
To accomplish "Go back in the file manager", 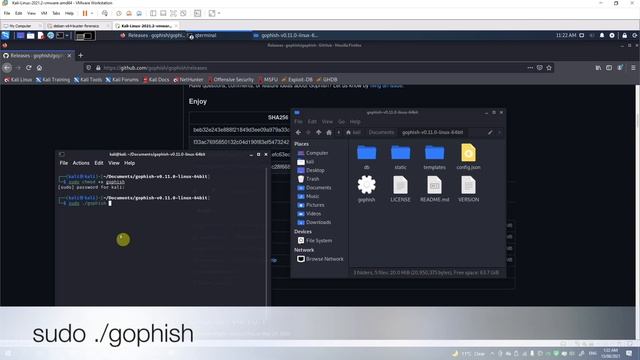I will [x=298, y=132].
